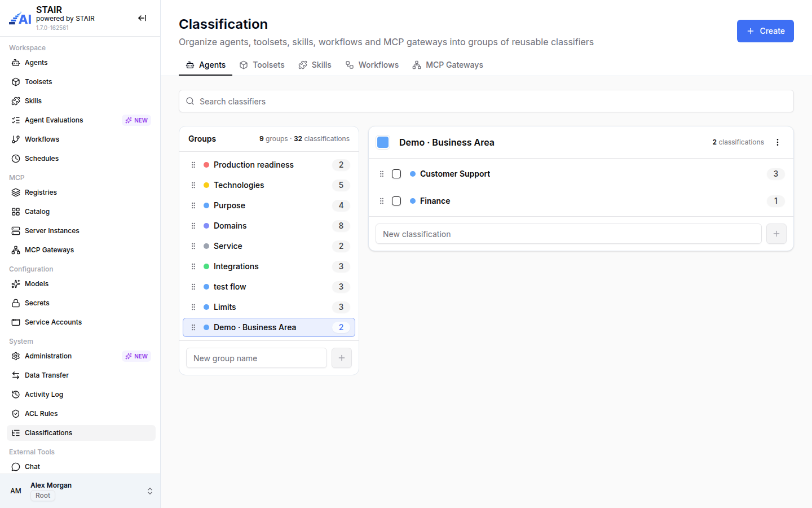The image size is (812, 508).
Task: Check the Finance checkbox
Action: click(x=396, y=201)
